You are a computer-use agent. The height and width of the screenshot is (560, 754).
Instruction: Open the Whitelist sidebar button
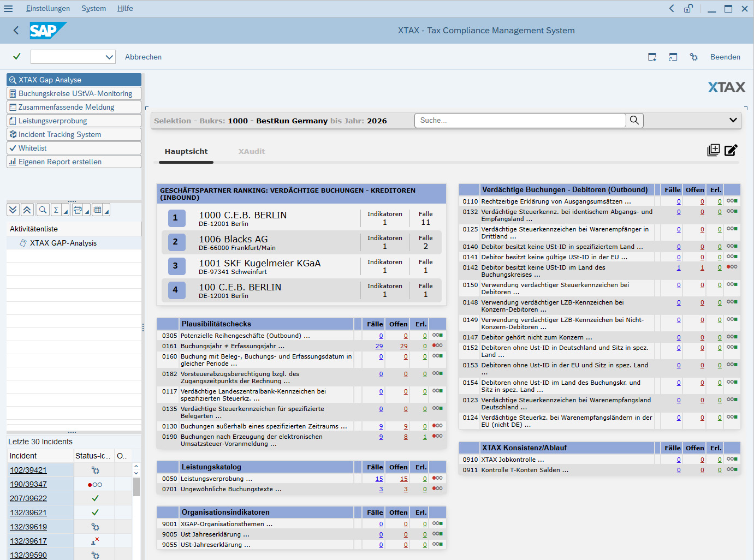(74, 148)
